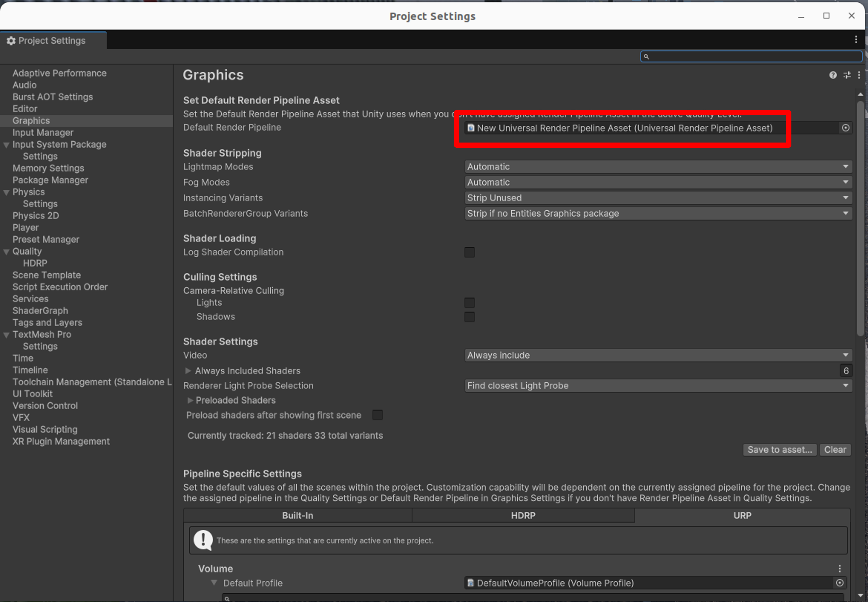Open the Player settings category
The height and width of the screenshot is (602, 868).
(x=26, y=227)
